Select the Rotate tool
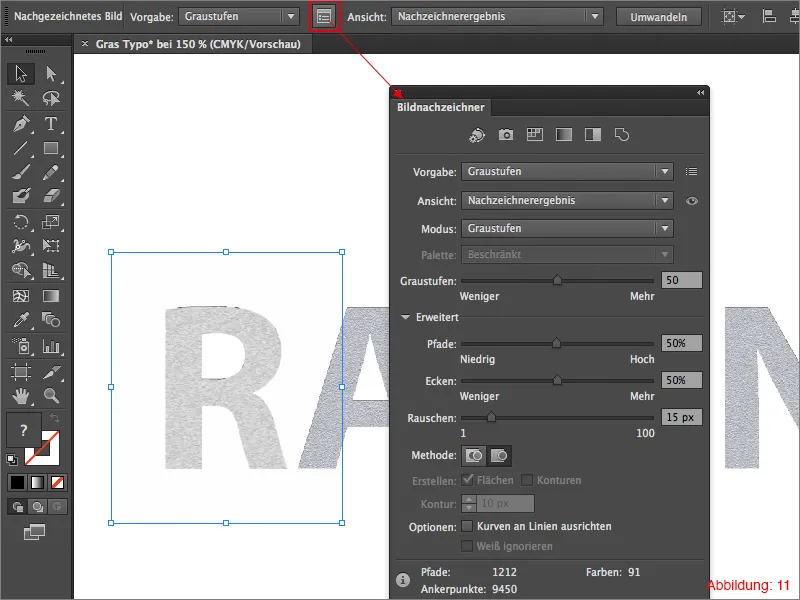 (21, 222)
